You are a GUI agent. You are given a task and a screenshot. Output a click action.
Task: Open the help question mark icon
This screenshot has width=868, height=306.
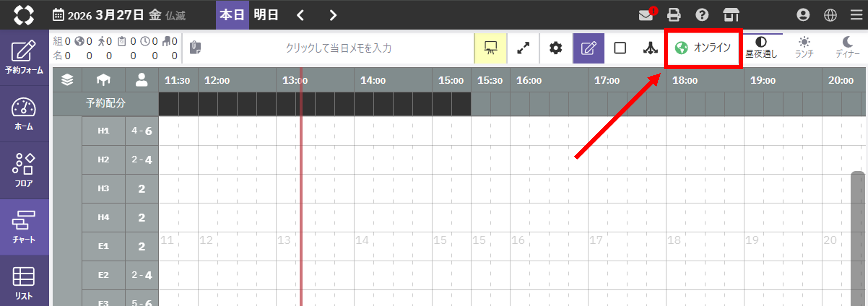coord(702,15)
